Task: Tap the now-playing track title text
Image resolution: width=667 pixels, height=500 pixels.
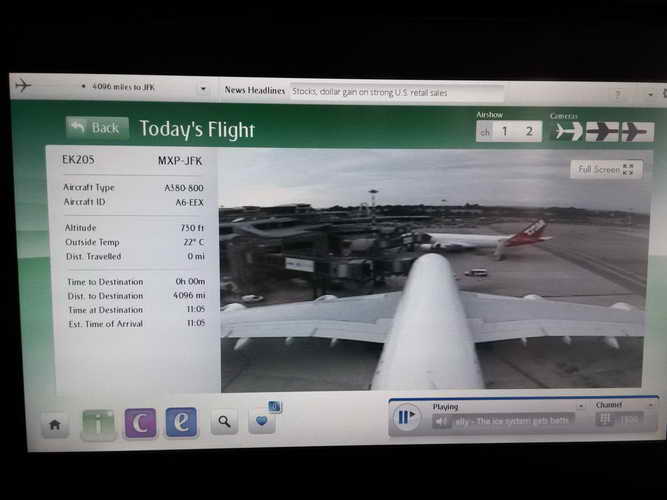Action: (x=512, y=421)
